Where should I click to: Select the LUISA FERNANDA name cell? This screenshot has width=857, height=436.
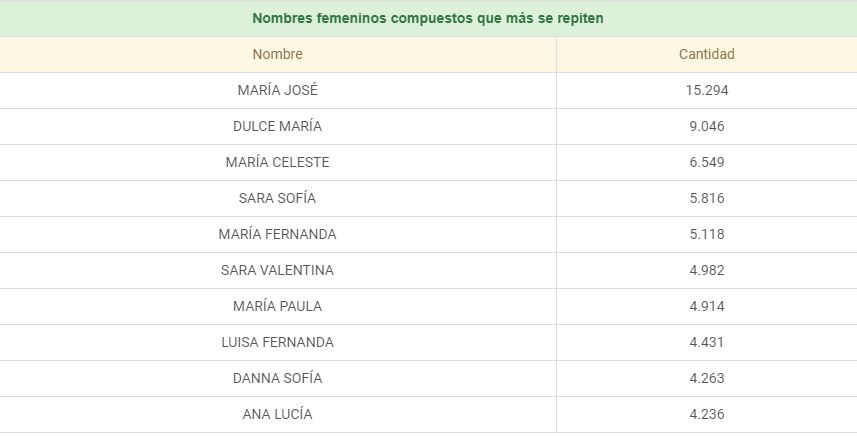point(277,342)
